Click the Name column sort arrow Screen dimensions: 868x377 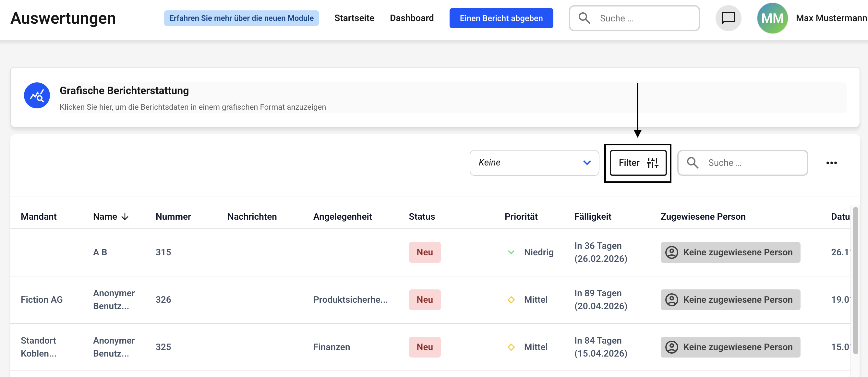pyautogui.click(x=125, y=217)
